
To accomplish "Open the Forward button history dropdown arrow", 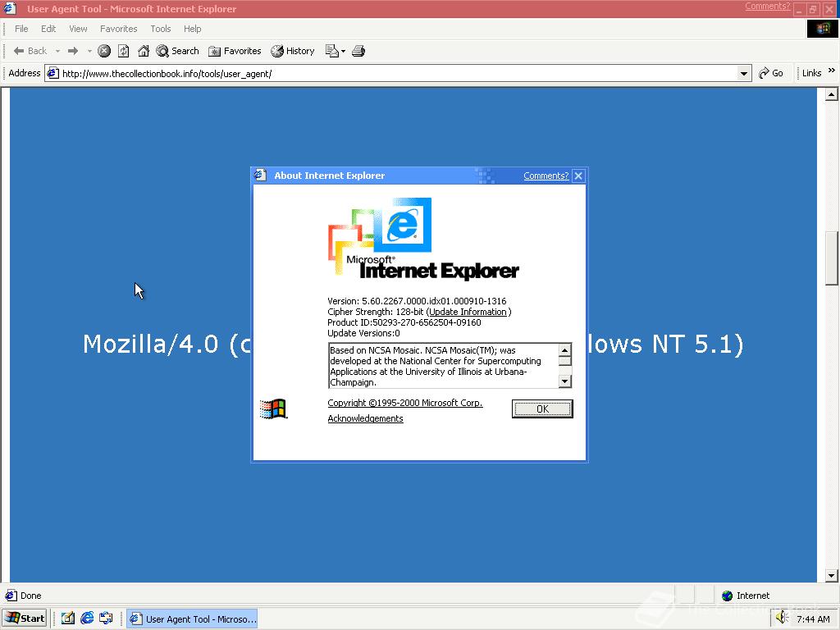I will (x=89, y=51).
